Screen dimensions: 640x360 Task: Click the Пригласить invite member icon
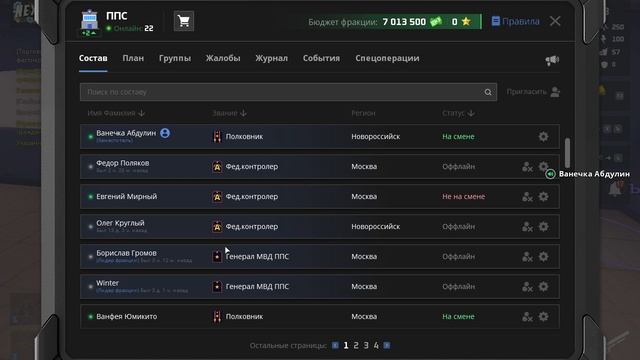555,92
